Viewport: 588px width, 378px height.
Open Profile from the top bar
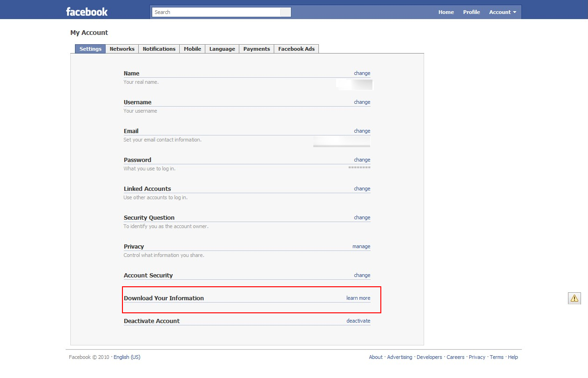point(471,12)
